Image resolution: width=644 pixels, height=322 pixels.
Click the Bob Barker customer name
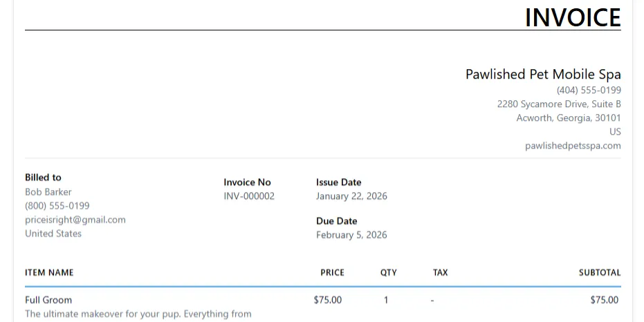[48, 192]
